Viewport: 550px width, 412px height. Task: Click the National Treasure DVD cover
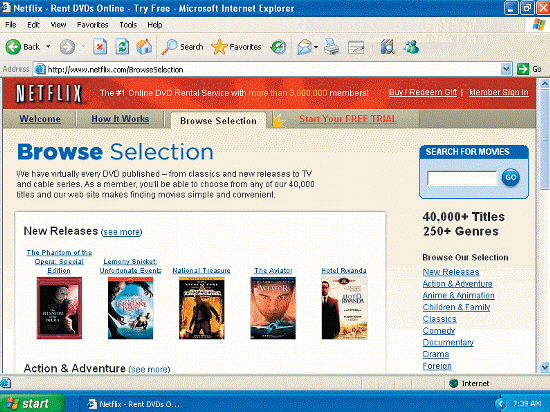pos(202,308)
